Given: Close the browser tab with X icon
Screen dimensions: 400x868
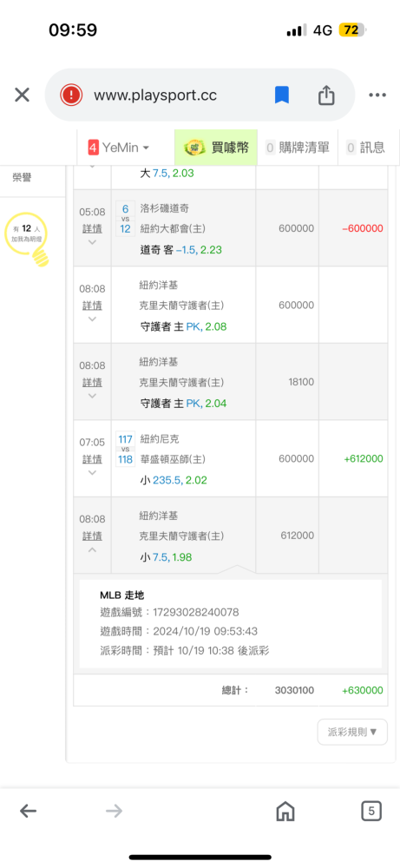Looking at the screenshot, I should 22,95.
